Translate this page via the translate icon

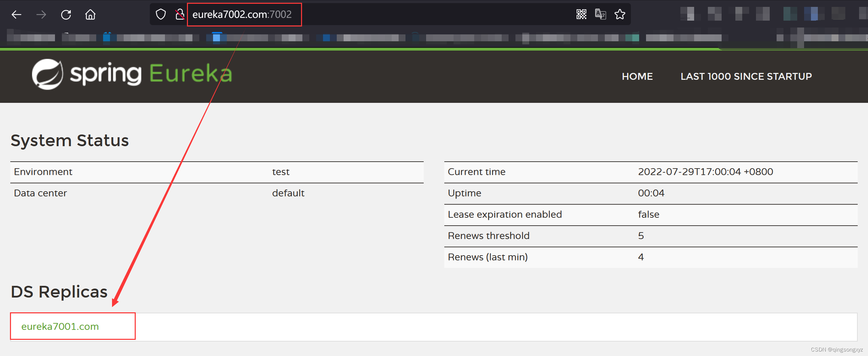point(600,14)
